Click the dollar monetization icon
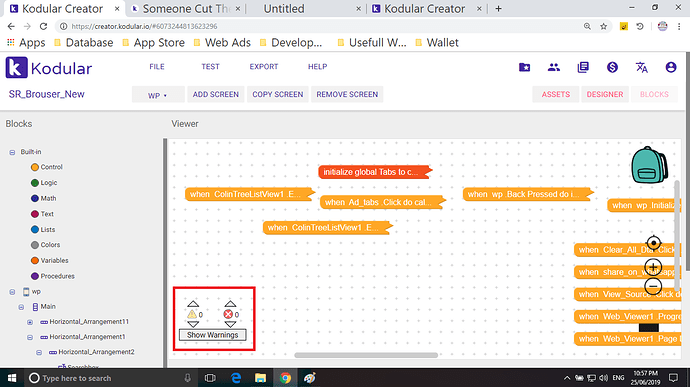The image size is (690, 387). click(x=612, y=67)
